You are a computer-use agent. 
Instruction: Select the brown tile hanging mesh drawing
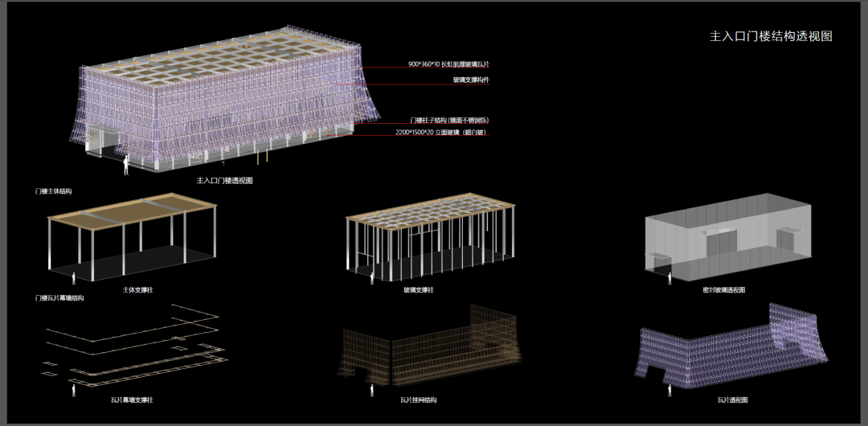pos(429,346)
